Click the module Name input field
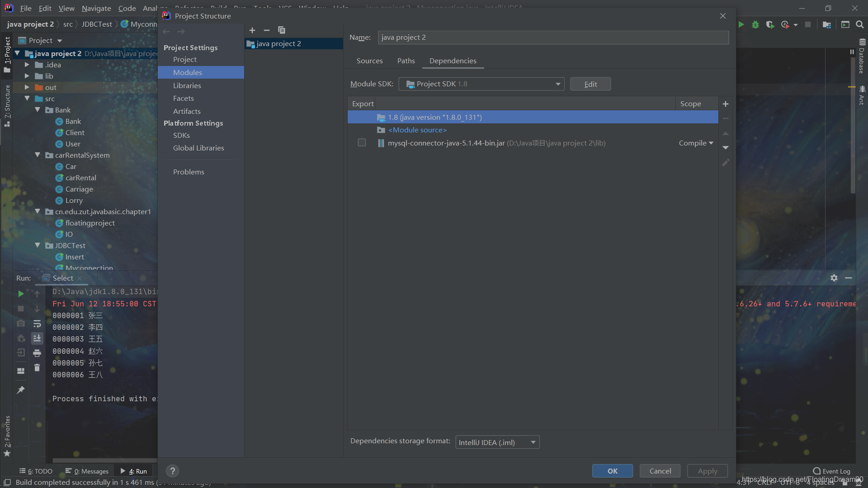Screen dimensions: 868x488 (x=553, y=38)
